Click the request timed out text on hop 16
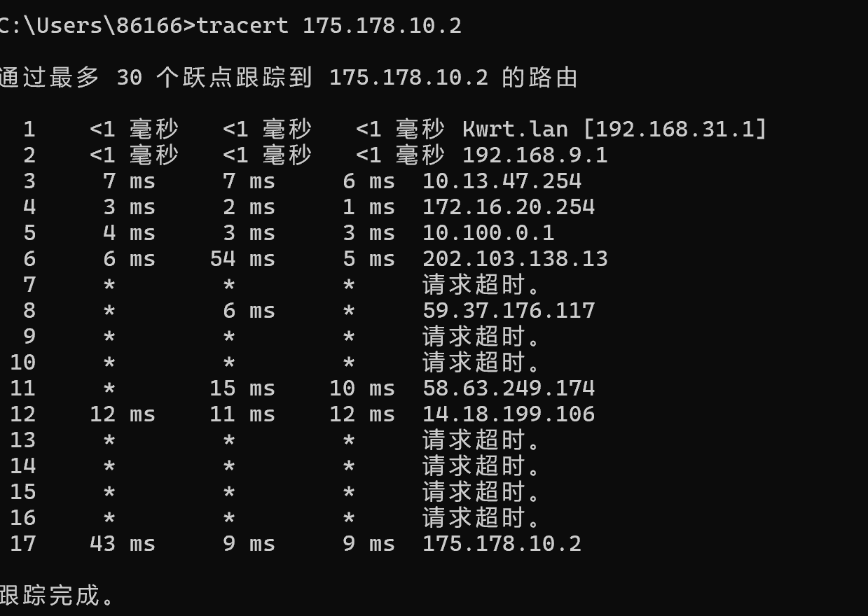The width and height of the screenshot is (868, 616). pos(482,518)
